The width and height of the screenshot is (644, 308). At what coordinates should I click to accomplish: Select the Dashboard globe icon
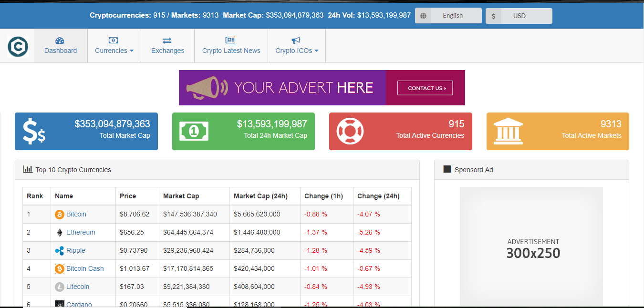(x=59, y=41)
